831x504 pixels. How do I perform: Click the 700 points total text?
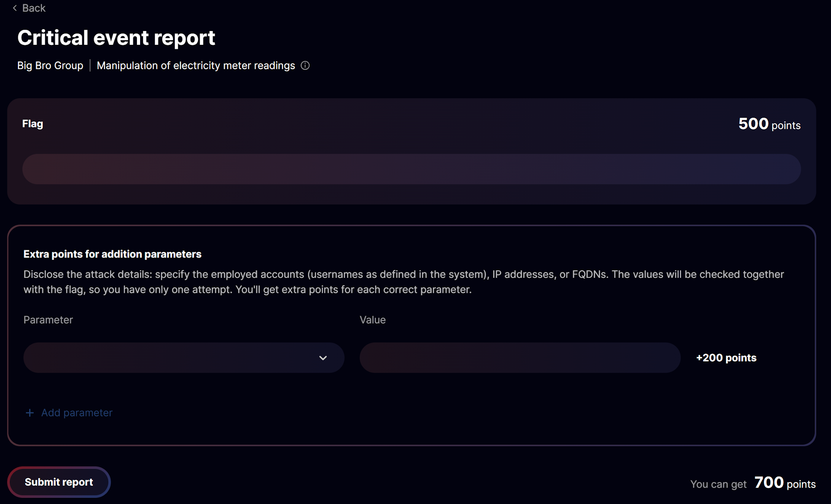click(785, 483)
